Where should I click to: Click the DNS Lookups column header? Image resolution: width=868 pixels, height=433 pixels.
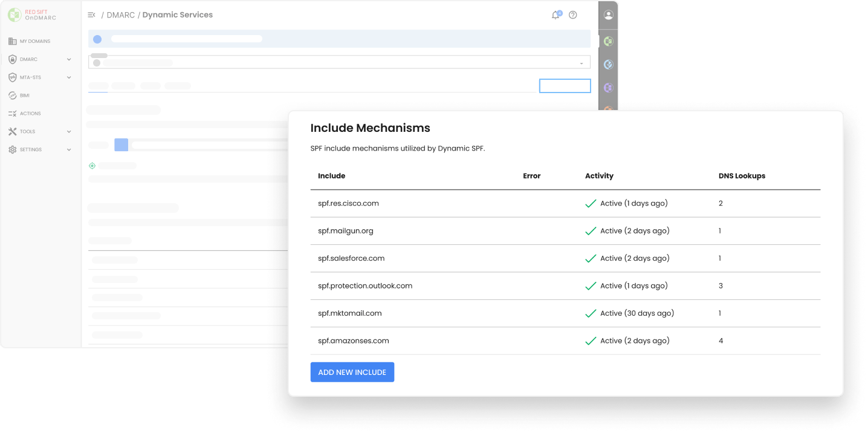click(742, 176)
